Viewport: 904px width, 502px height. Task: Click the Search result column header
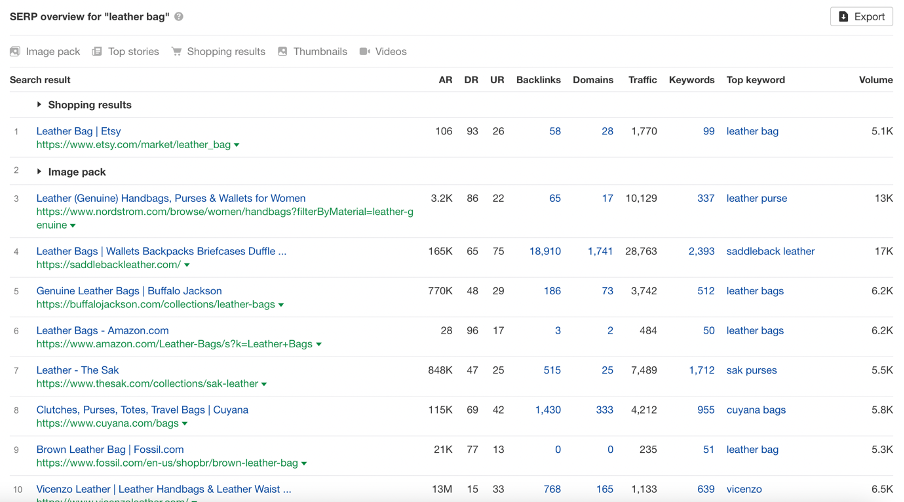point(40,80)
